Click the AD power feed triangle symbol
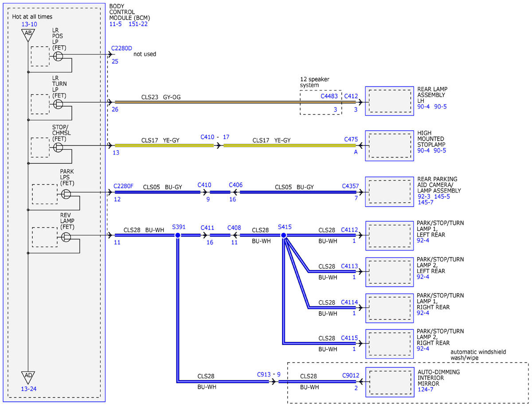 28,377
